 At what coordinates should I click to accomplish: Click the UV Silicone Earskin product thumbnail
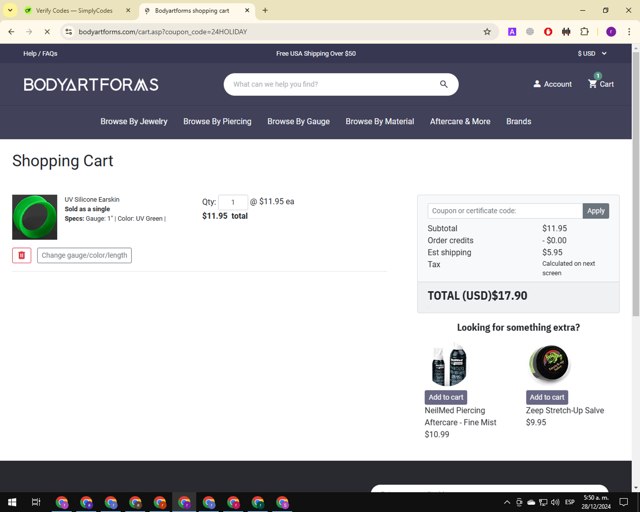[x=35, y=217]
